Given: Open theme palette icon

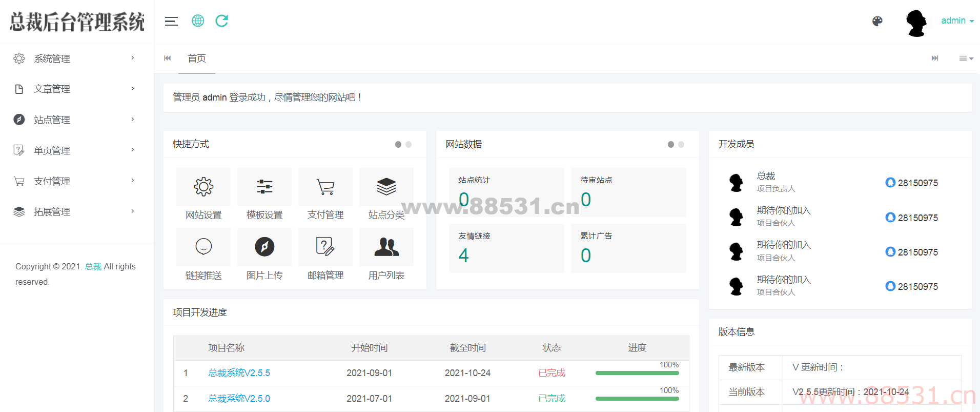Looking at the screenshot, I should pos(877,21).
